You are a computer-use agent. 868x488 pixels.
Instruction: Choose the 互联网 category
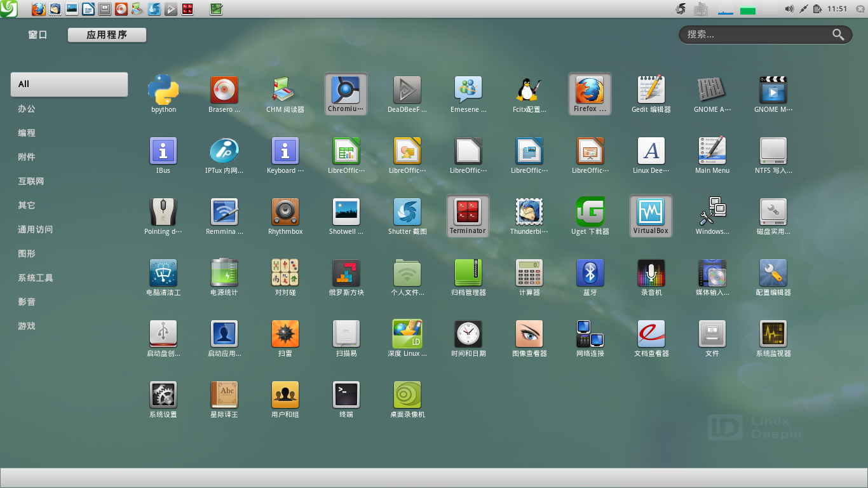point(31,181)
